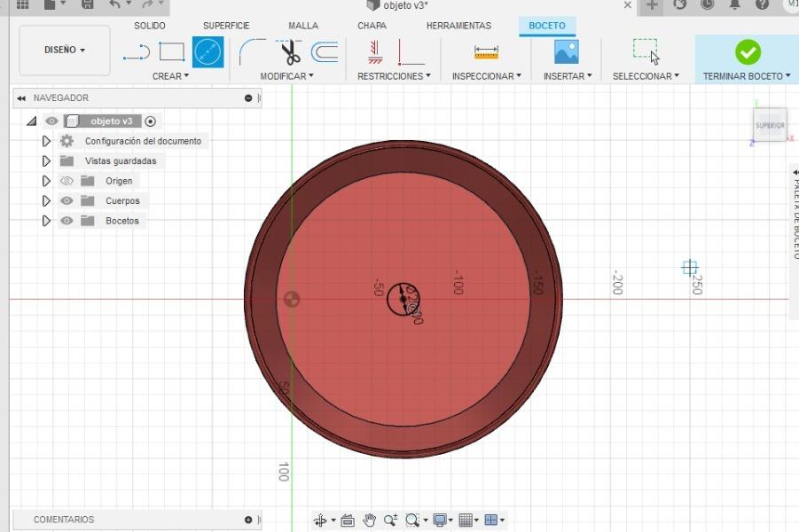
Task: Hide the Cuerpos folder
Action: click(67, 200)
